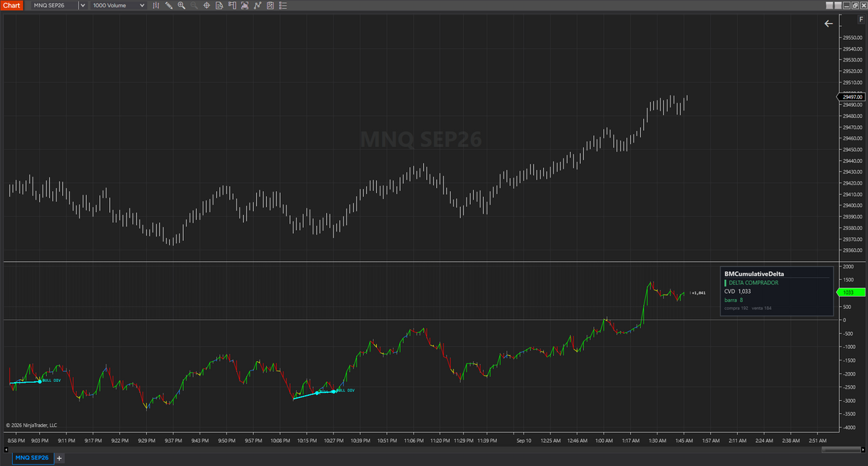Click the second blank button beside minimize
This screenshot has height=466, width=868.
(x=838, y=5)
